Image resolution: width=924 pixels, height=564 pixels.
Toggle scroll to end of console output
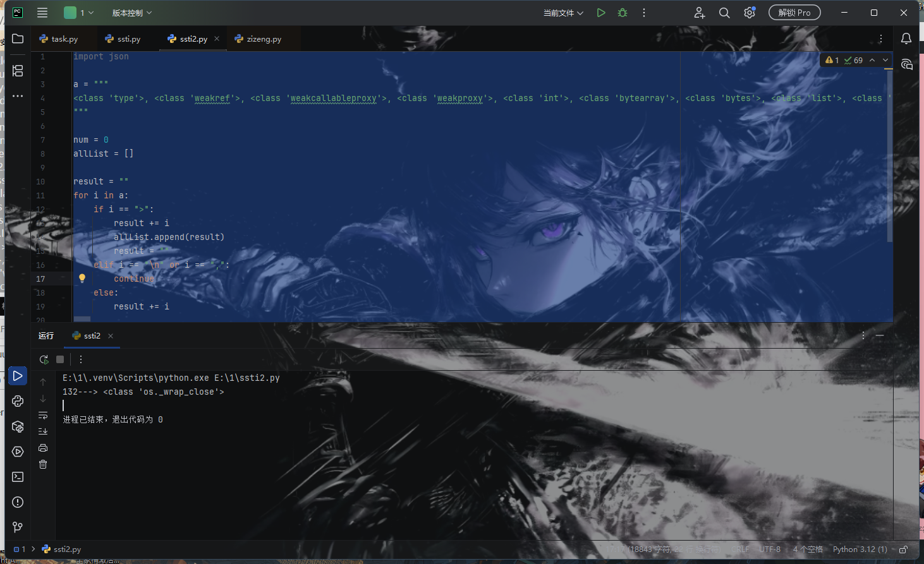tap(43, 431)
